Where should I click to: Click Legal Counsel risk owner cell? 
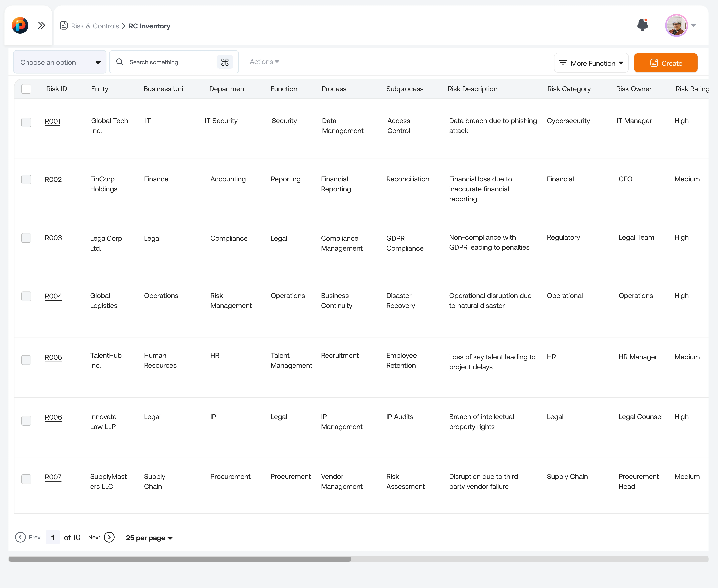pyautogui.click(x=640, y=417)
